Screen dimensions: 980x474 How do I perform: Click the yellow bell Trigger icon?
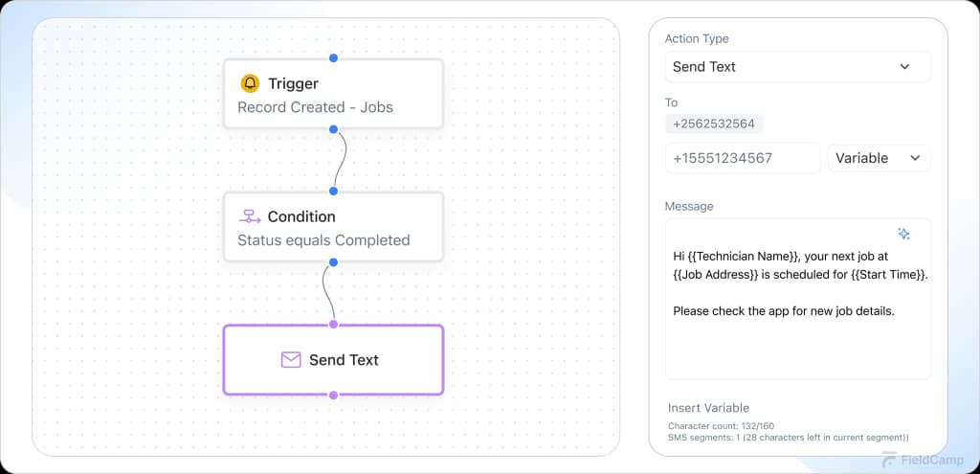coord(250,83)
